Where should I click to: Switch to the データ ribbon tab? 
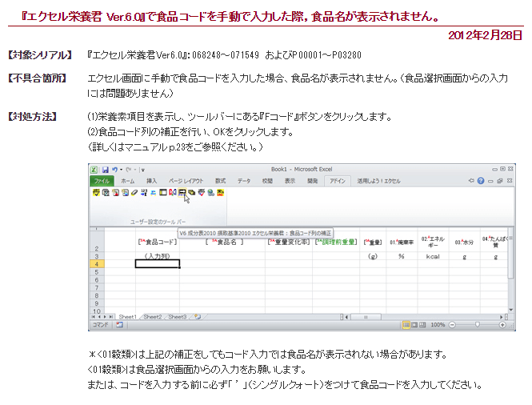(x=244, y=181)
